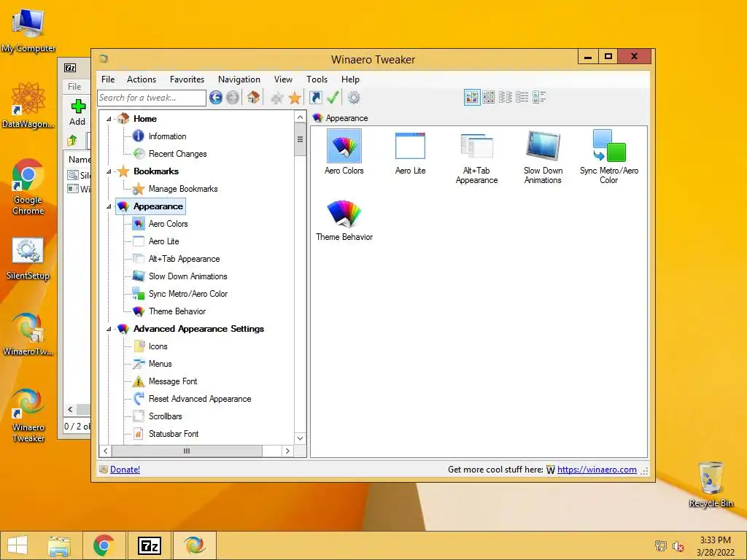Open the File menu in Winaero Tweaker

[x=108, y=79]
